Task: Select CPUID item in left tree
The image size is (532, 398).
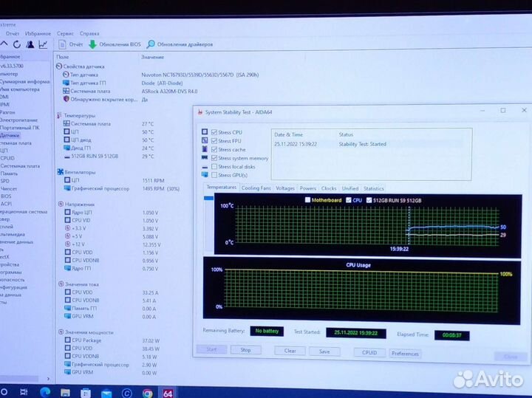Action: point(7,158)
